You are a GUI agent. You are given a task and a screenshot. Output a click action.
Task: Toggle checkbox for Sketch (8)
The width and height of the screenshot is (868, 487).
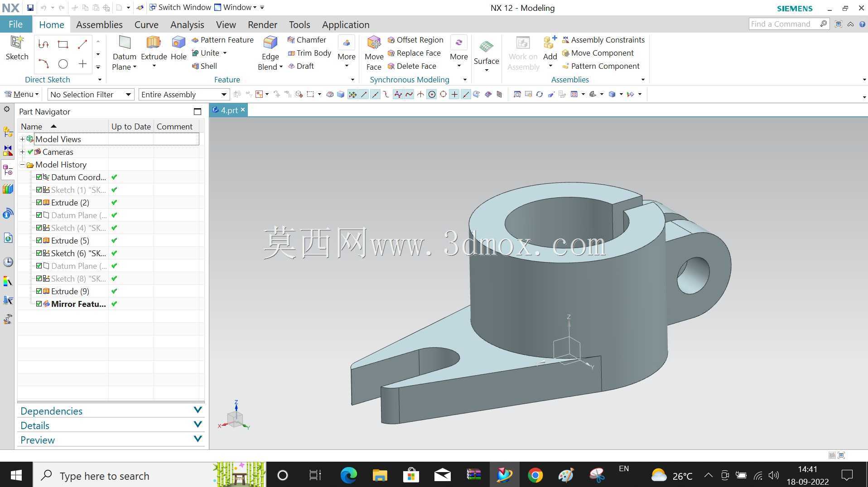click(39, 278)
